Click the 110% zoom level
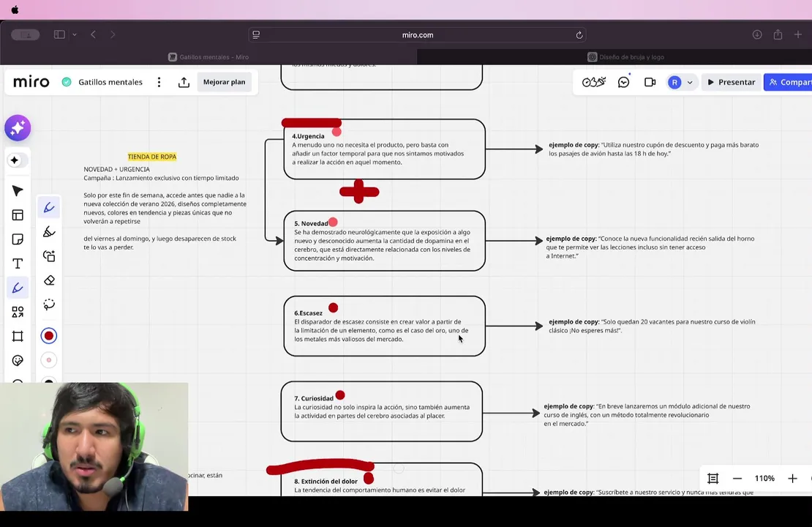This screenshot has height=527, width=812. coord(764,478)
